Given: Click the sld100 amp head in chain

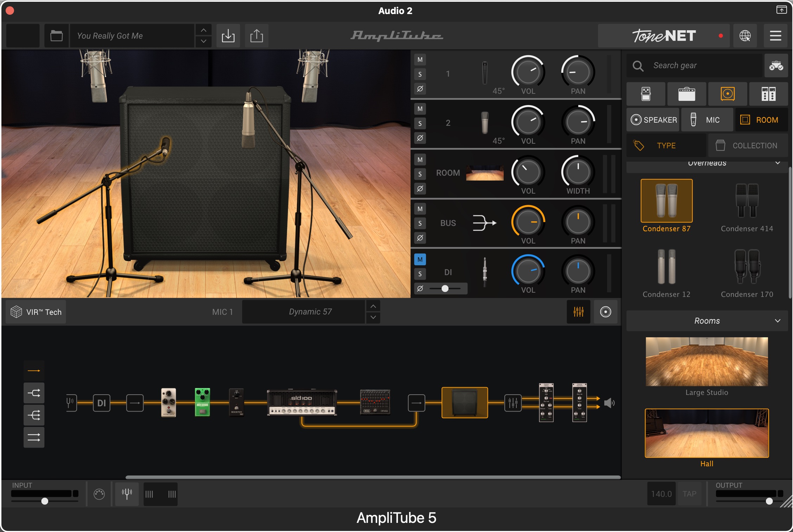Looking at the screenshot, I should click(x=302, y=402).
